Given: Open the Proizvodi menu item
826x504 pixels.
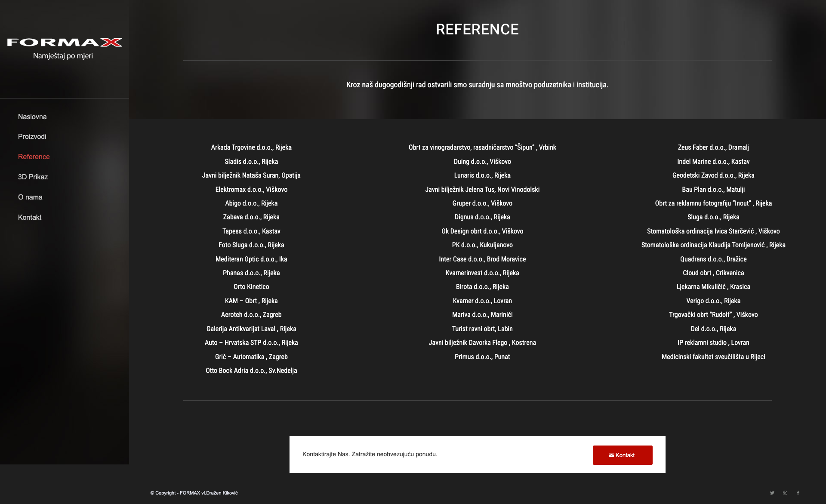Looking at the screenshot, I should (32, 136).
